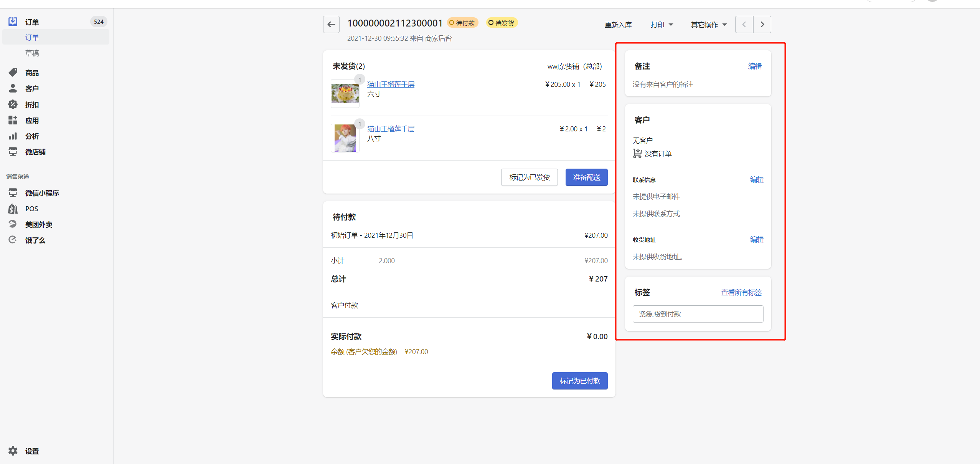Open the 微信小程序 sales channel
The width and height of the screenshot is (980, 464).
pyautogui.click(x=42, y=193)
